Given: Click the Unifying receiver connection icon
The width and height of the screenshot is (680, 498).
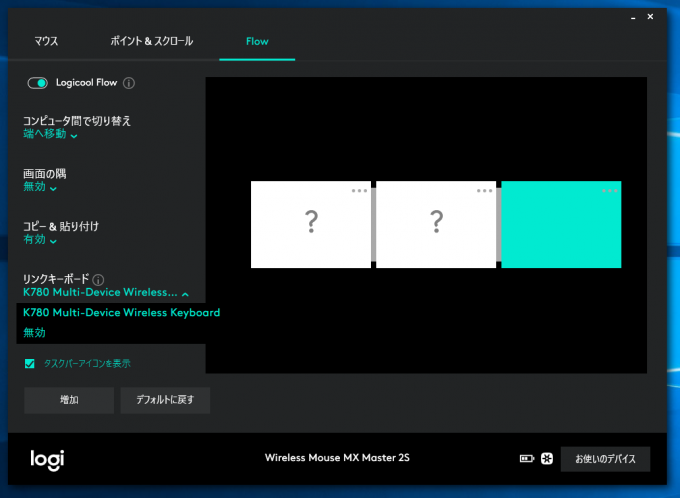Looking at the screenshot, I should (x=547, y=459).
